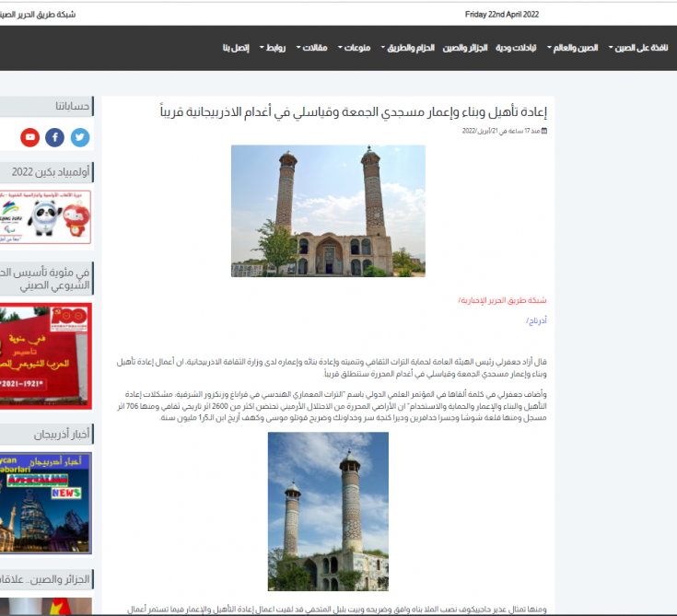Click the site name شبكة طريق الحرير
677x616 pixels.
(38, 15)
